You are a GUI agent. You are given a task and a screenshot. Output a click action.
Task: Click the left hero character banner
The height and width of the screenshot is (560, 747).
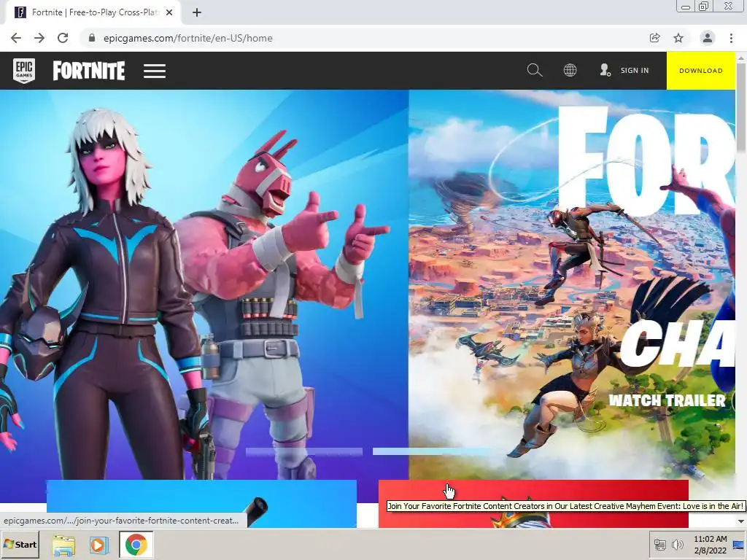pos(204,285)
